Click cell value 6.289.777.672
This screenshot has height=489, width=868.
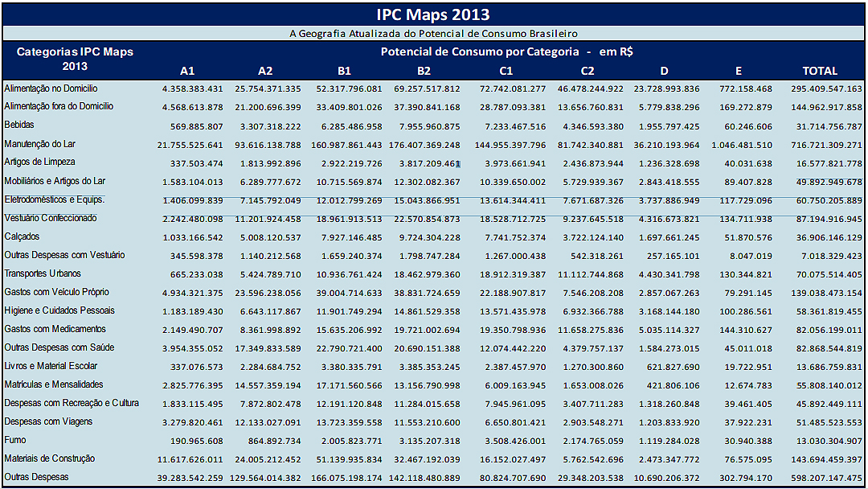pyautogui.click(x=271, y=183)
